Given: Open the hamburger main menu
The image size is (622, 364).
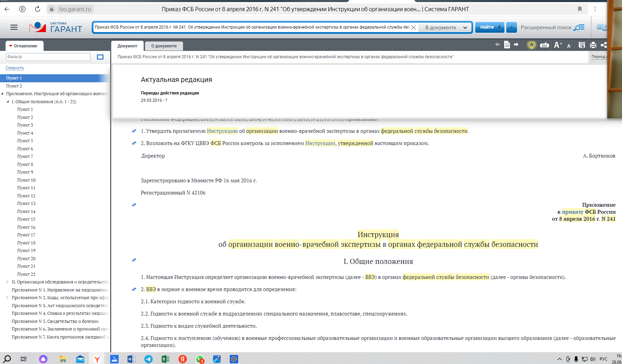Looking at the screenshot, I should point(14,27).
